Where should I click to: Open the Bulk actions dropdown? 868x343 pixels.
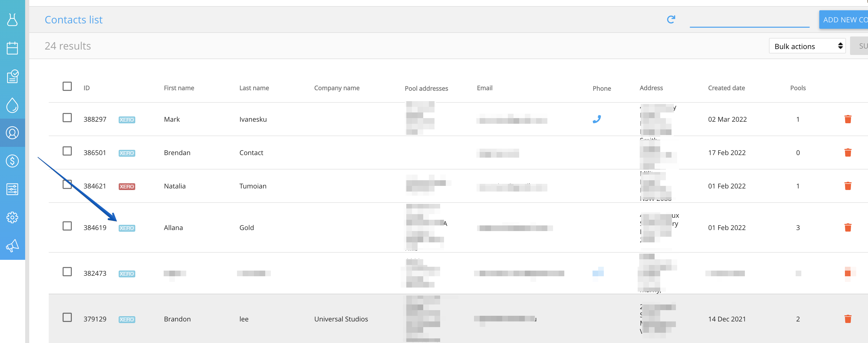tap(807, 46)
